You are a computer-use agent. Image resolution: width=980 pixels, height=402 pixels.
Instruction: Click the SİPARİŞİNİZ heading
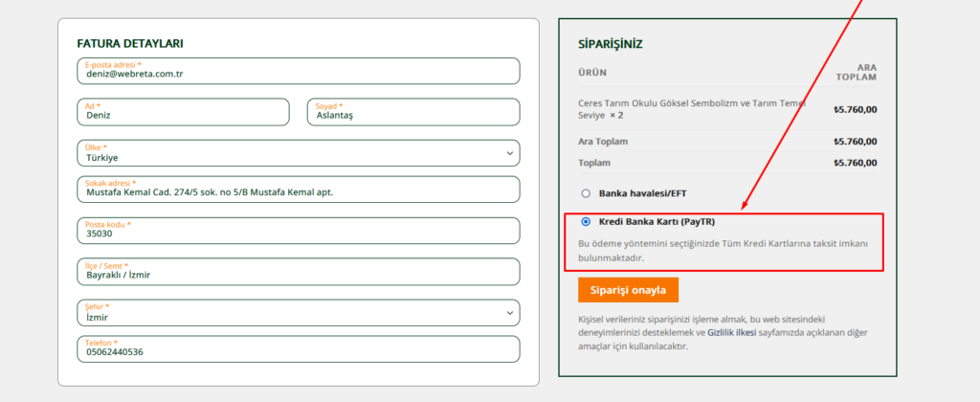611,44
